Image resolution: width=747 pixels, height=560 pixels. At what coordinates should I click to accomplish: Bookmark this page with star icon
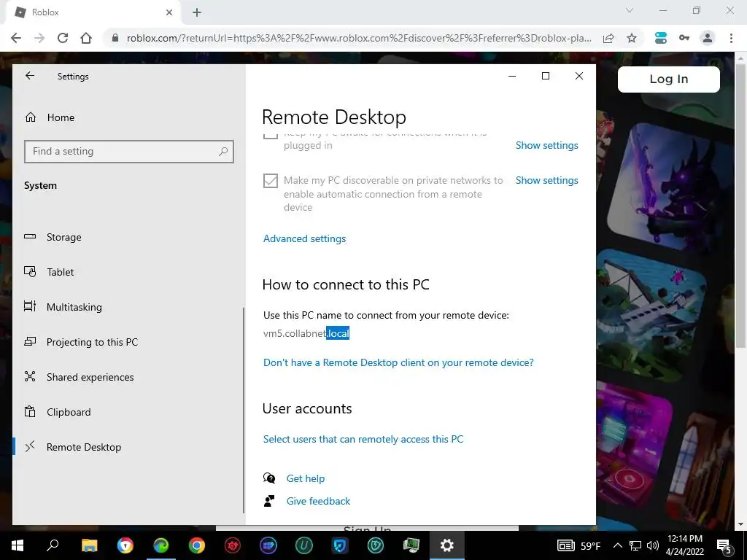632,38
